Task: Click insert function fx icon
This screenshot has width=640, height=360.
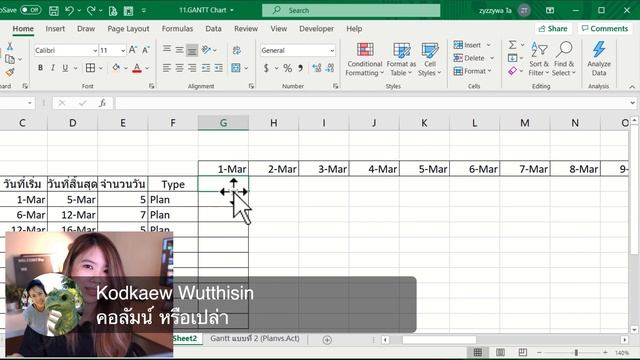Action: pyautogui.click(x=102, y=103)
